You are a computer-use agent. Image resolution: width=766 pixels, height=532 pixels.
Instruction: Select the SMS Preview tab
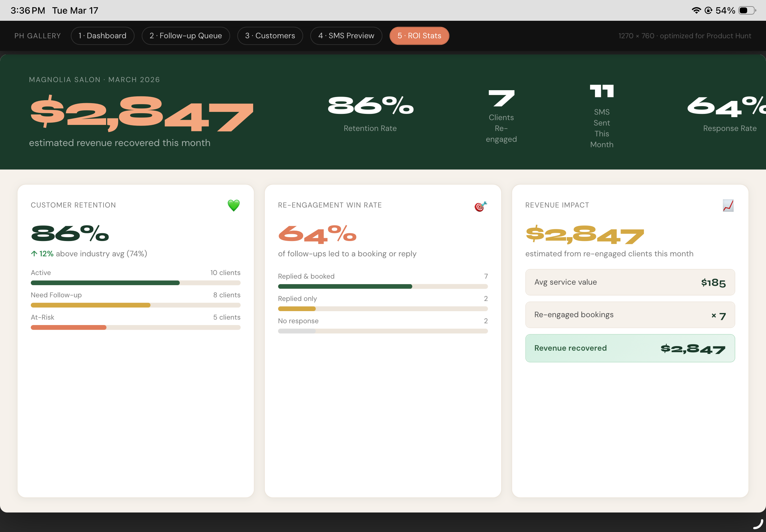pos(346,36)
